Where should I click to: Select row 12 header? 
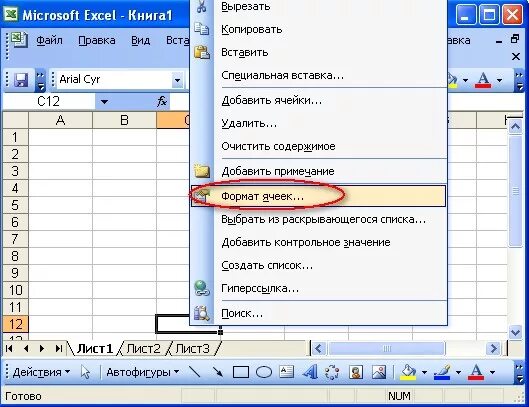click(15, 324)
